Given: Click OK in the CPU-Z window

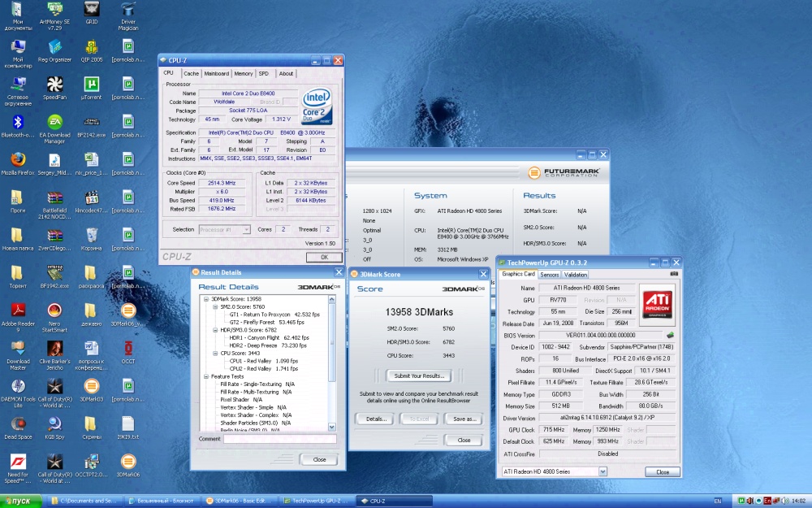Looking at the screenshot, I should pos(324,257).
